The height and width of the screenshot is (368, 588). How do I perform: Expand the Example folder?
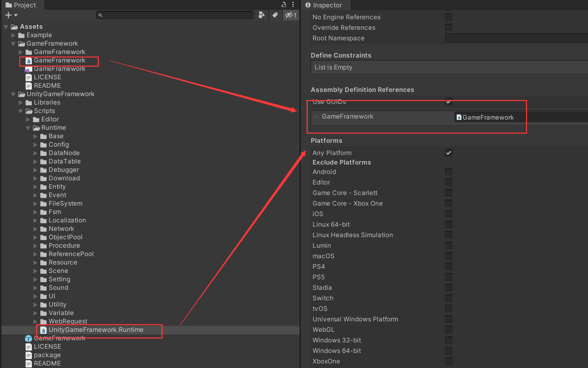point(13,35)
